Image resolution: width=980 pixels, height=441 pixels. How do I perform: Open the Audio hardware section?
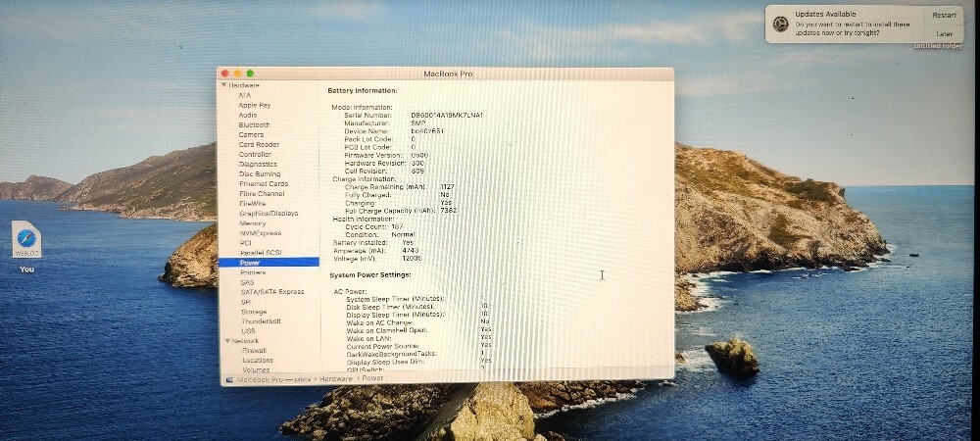click(248, 115)
